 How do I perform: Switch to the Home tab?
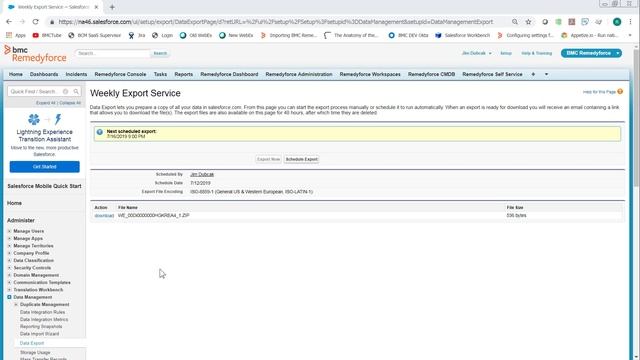click(x=16, y=74)
